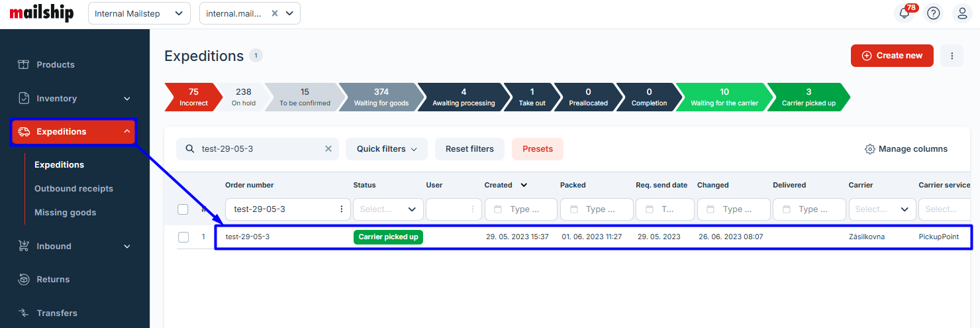Open the Status filter Select dropdown

pyautogui.click(x=388, y=209)
